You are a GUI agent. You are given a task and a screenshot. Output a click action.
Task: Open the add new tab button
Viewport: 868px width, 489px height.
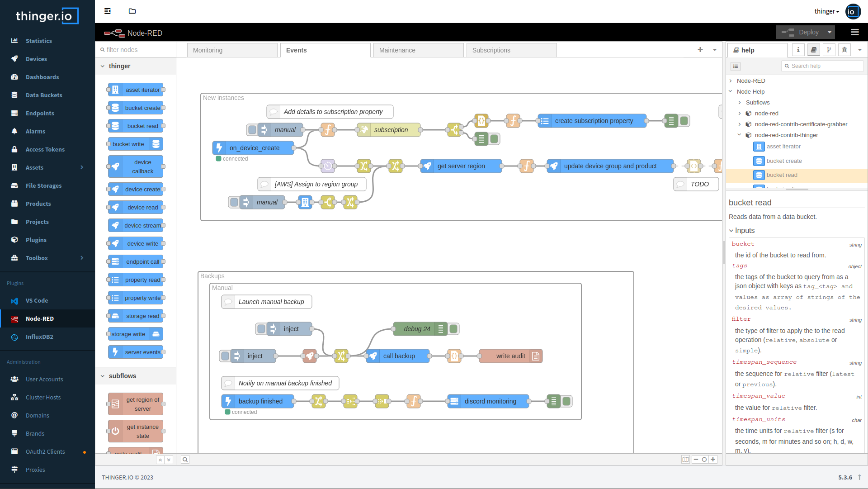tap(700, 49)
